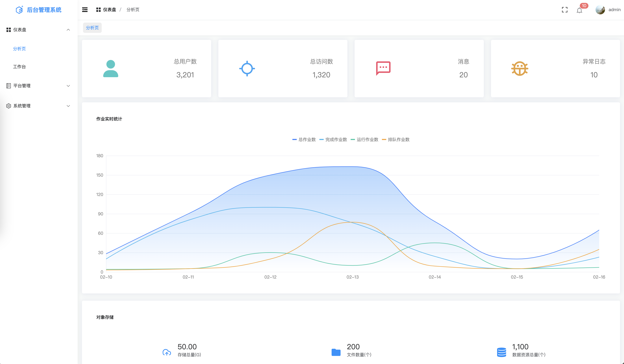Click the total visits crosshair icon

pyautogui.click(x=247, y=69)
